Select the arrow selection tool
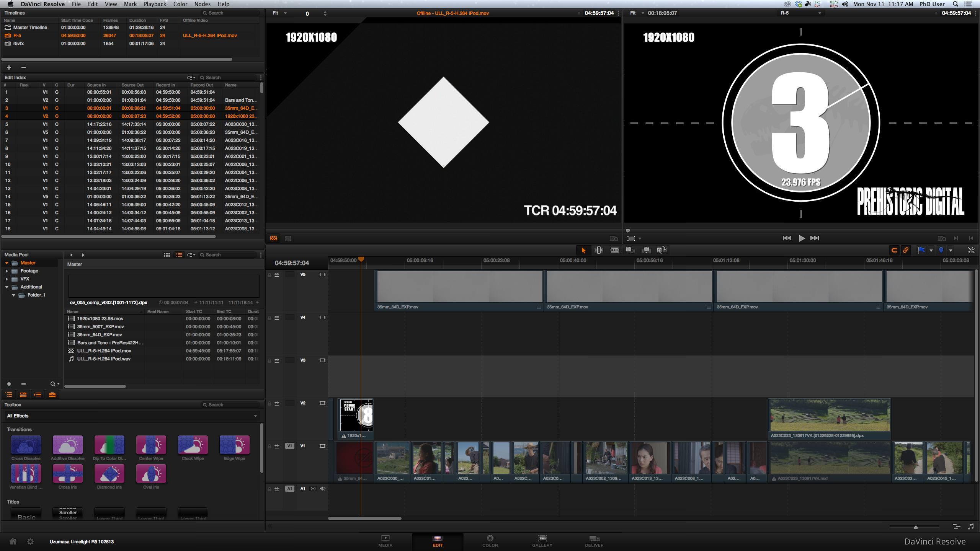 click(x=583, y=250)
